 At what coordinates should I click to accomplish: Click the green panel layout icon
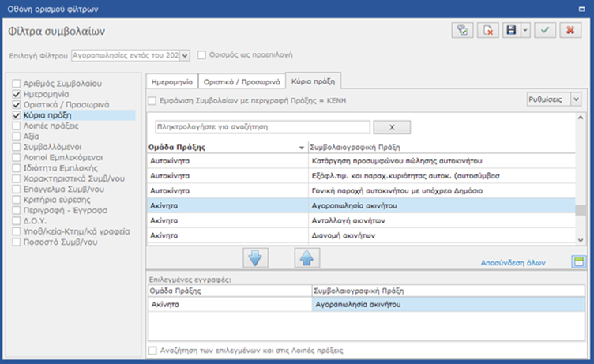pyautogui.click(x=579, y=261)
